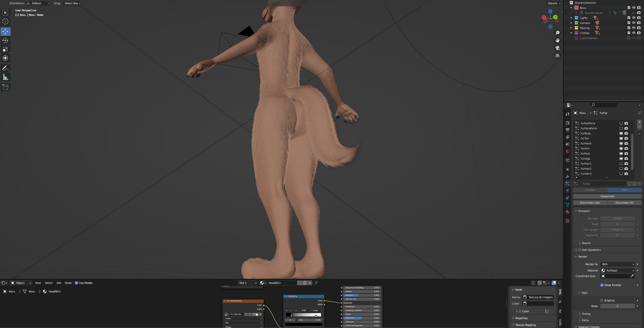This screenshot has height=328, width=644.
Task: Open the Output properties tab
Action: pyautogui.click(x=568, y=130)
